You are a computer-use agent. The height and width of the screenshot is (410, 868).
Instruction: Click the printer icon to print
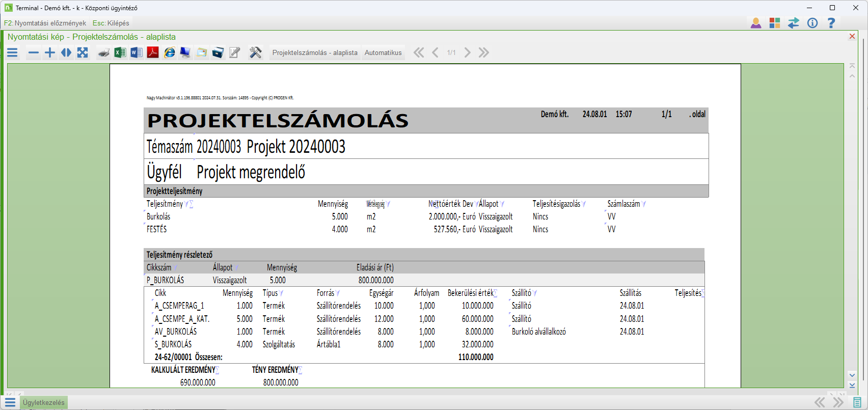pos(104,52)
